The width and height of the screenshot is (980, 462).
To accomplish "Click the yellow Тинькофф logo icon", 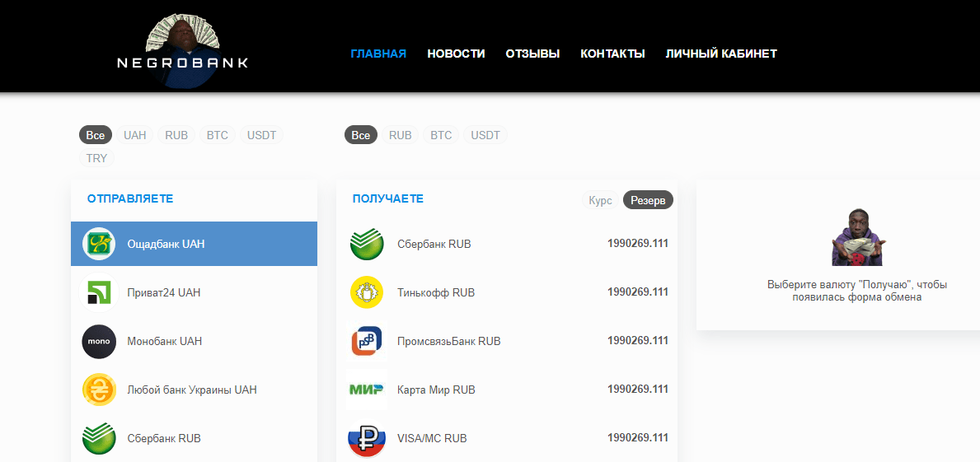I will [367, 292].
